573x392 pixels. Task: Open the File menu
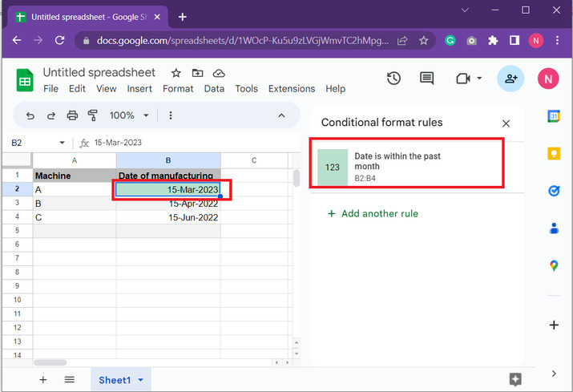point(50,89)
